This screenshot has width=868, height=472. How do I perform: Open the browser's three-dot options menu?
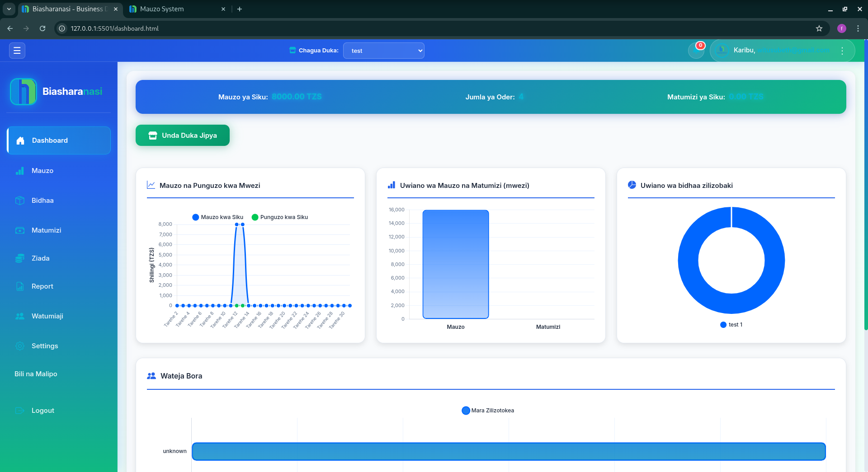point(858,28)
